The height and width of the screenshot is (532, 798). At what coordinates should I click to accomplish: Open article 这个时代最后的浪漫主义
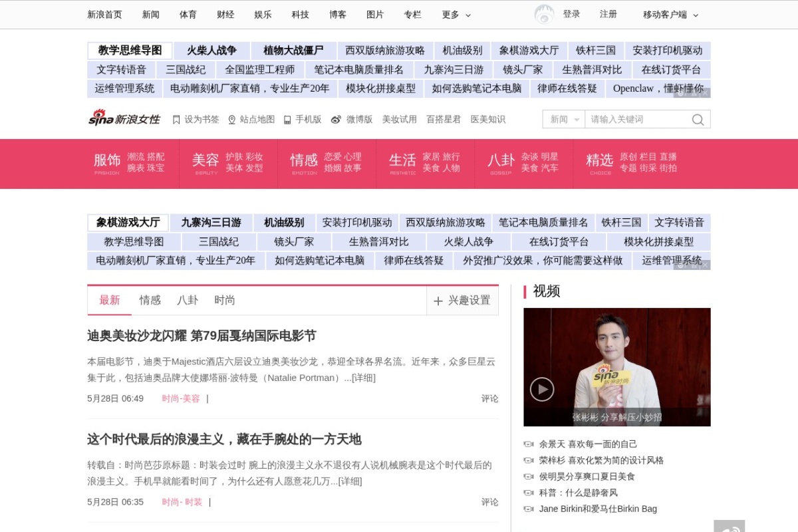[224, 440]
